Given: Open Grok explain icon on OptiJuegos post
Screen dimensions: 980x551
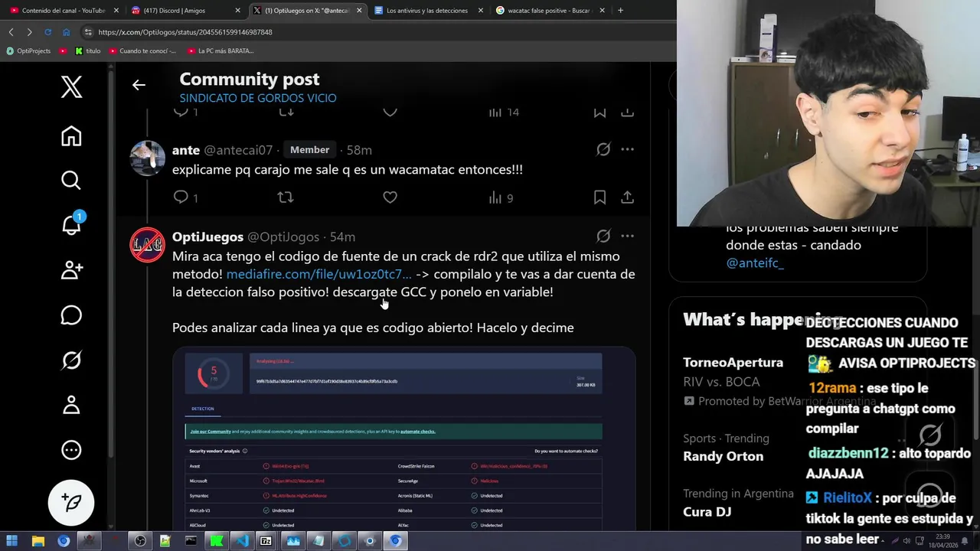Looking at the screenshot, I should coord(603,236).
